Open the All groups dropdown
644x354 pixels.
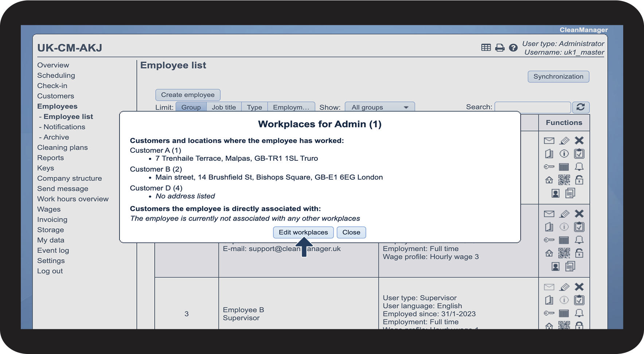(x=380, y=107)
